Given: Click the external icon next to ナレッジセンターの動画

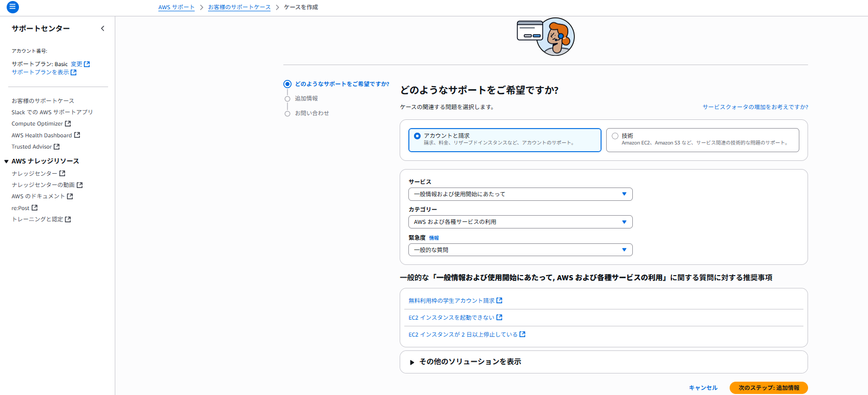Looking at the screenshot, I should (x=80, y=185).
